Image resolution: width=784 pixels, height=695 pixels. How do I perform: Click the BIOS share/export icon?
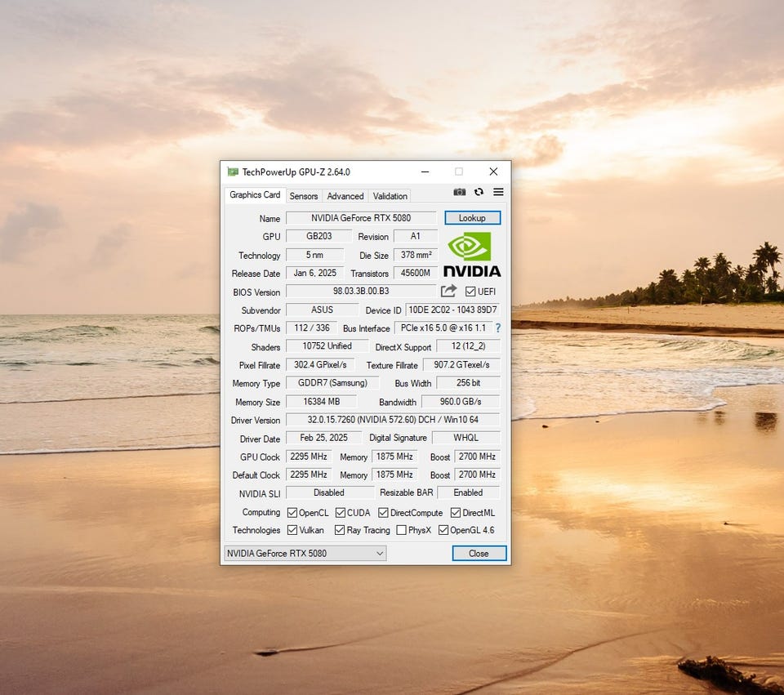pyautogui.click(x=449, y=292)
